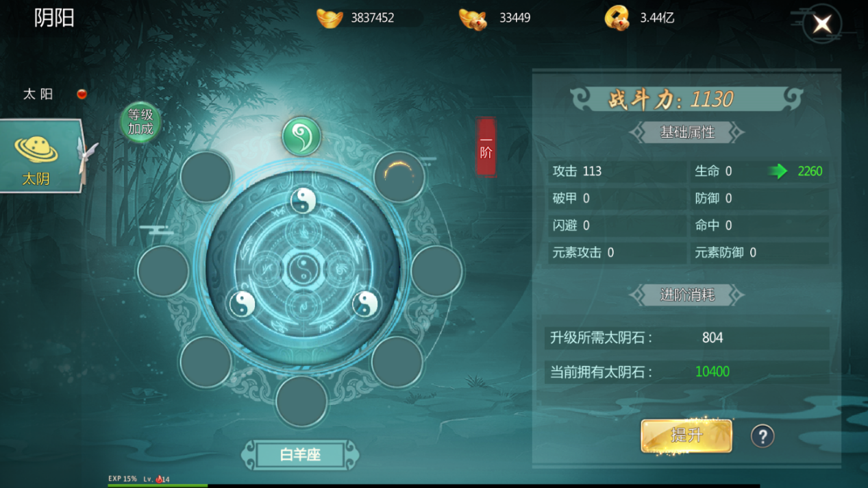Select the 太阴 planet tab
Viewport: 868px width, 488px height.
point(41,156)
